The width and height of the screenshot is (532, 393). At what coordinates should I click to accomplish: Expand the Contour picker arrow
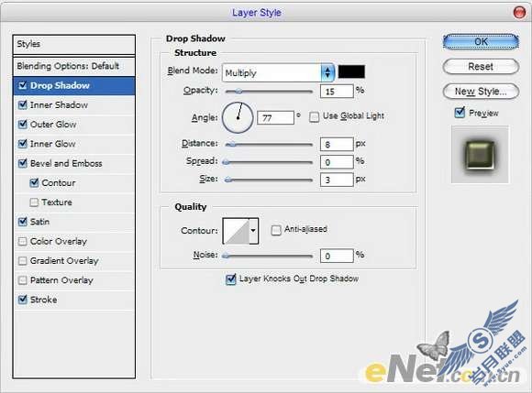pos(254,231)
